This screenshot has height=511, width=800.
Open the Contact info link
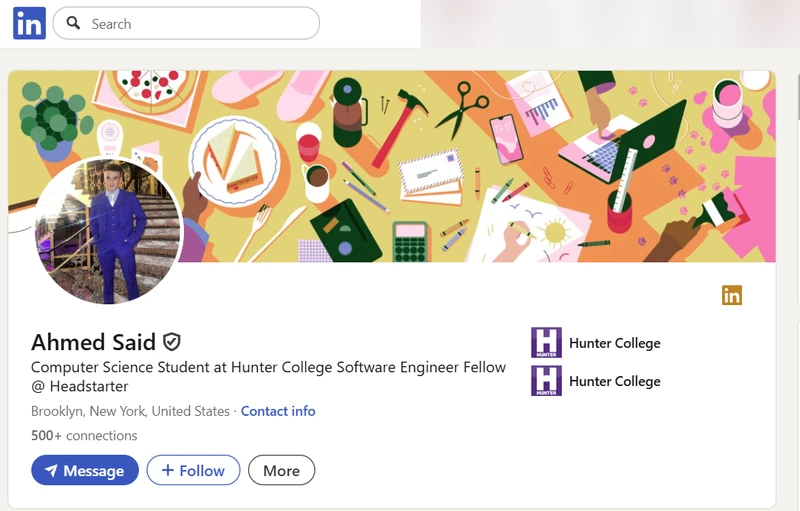pos(278,411)
